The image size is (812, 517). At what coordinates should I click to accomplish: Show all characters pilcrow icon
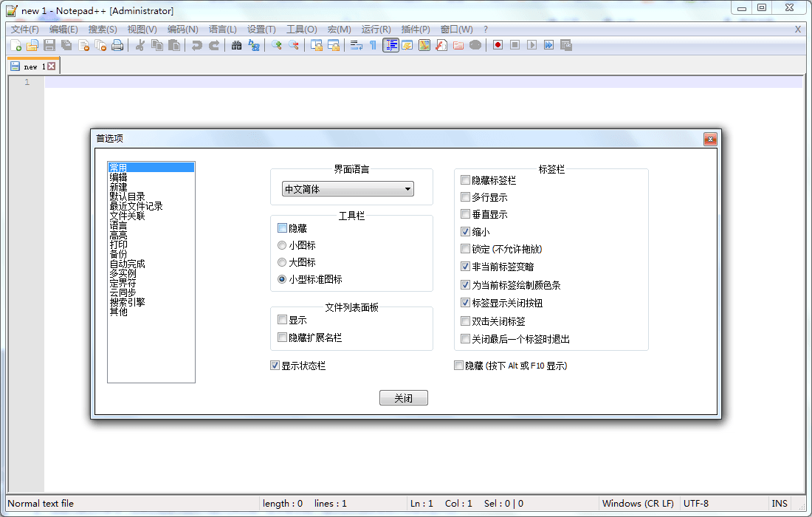coord(373,46)
